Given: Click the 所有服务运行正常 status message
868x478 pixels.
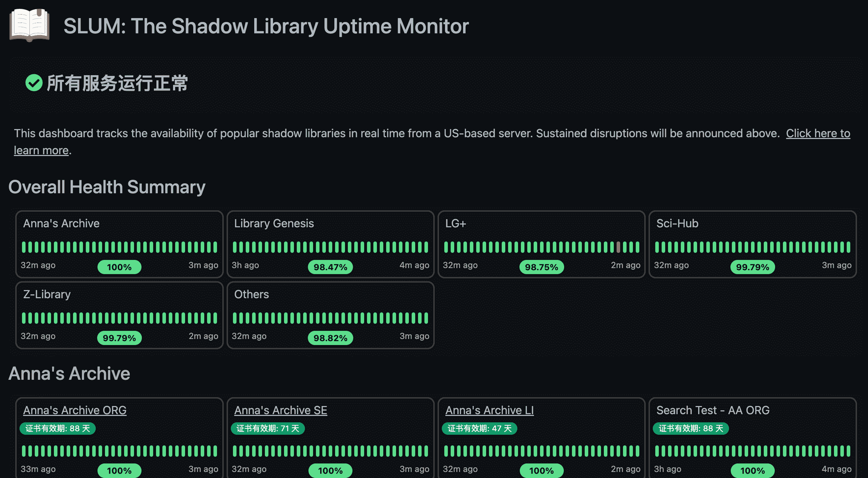Looking at the screenshot, I should tap(117, 83).
